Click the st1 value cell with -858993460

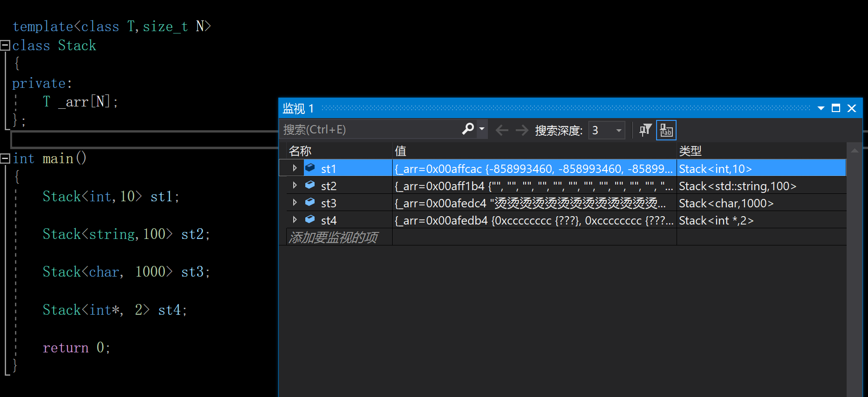(534, 168)
